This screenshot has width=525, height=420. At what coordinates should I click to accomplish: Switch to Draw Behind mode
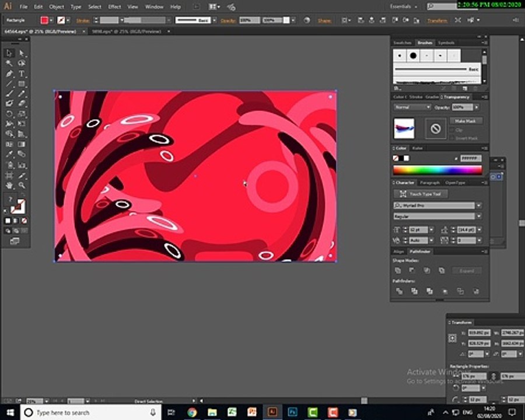point(16,231)
